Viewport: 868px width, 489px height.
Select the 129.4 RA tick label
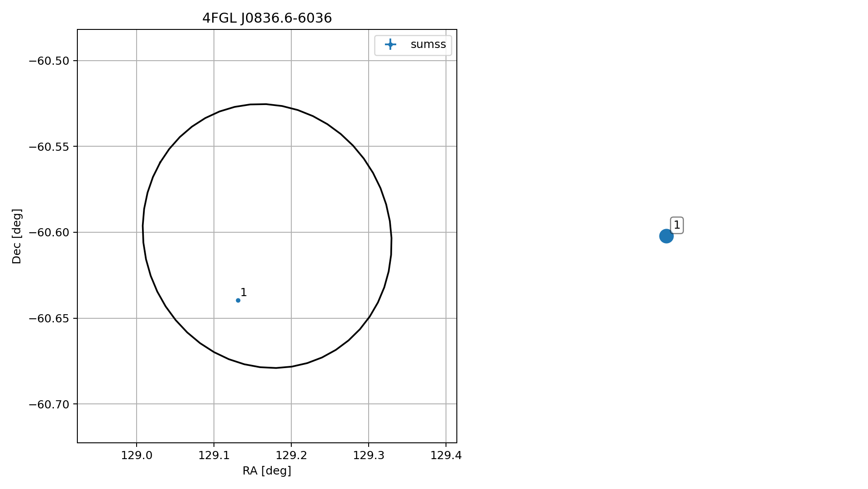[446, 455]
